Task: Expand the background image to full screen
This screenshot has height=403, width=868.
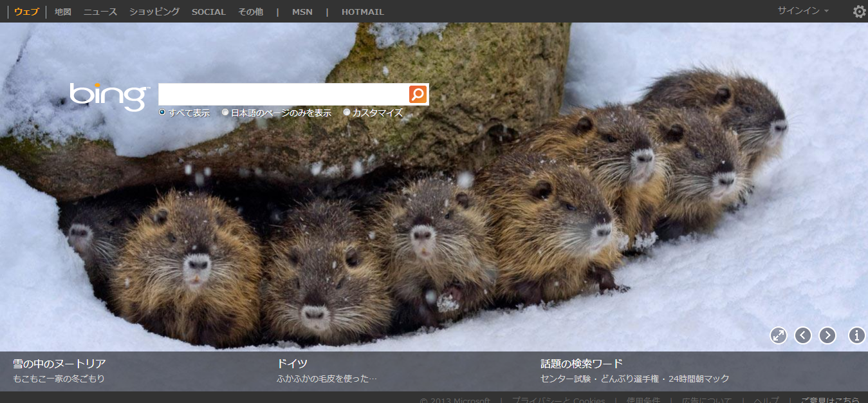Action: tap(779, 335)
